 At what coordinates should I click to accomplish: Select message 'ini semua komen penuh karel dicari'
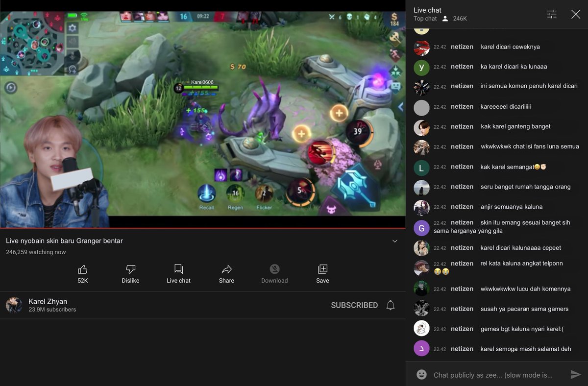529,86
